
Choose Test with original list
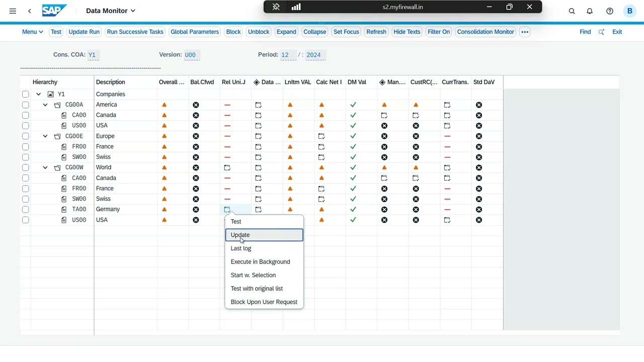[x=264, y=289]
